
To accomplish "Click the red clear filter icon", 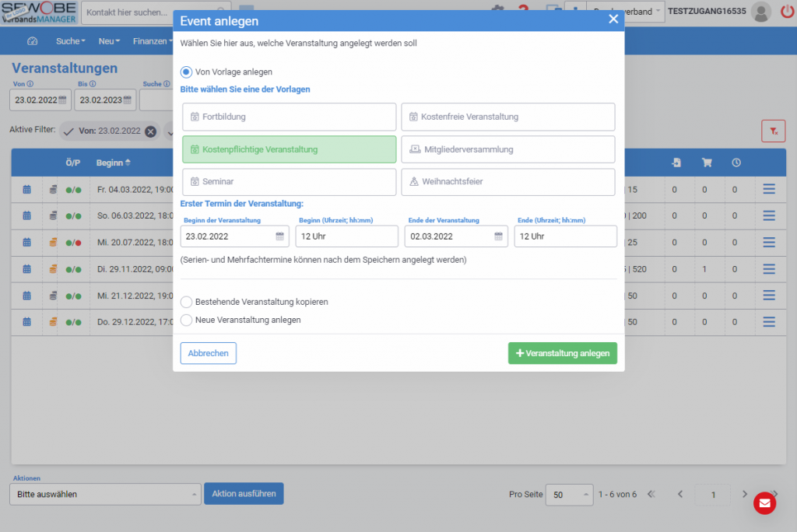I will click(773, 131).
